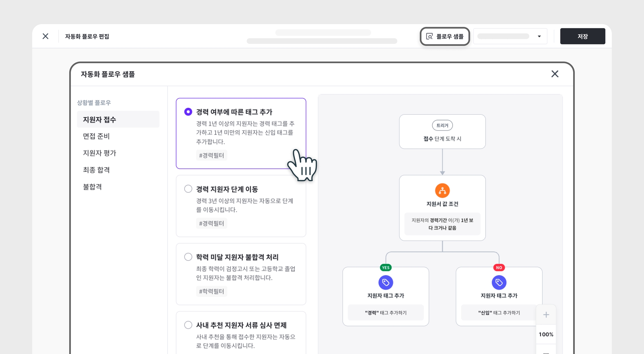Select 학력 미달 지원자 불합격 처리 radio
The height and width of the screenshot is (354, 644).
point(188,257)
